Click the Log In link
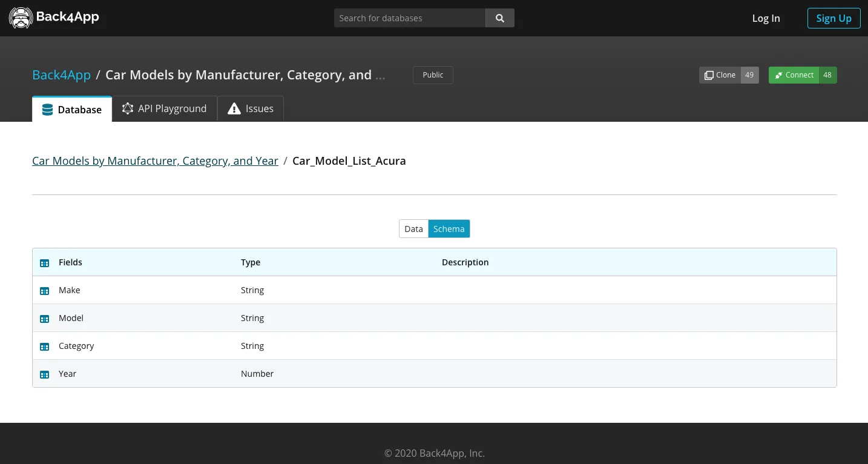The height and width of the screenshot is (464, 868). click(766, 18)
